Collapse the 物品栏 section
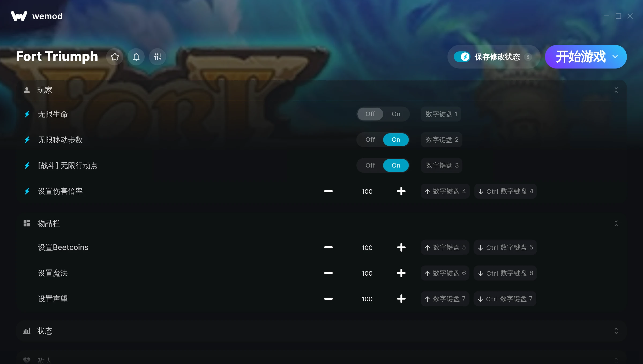Viewport: 643px width, 364px height. tap(616, 223)
